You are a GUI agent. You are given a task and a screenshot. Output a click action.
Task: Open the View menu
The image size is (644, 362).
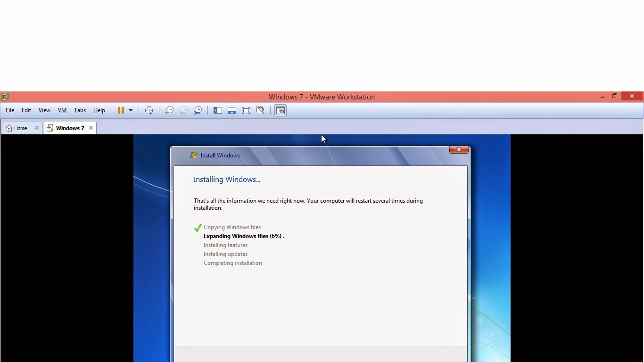point(44,110)
